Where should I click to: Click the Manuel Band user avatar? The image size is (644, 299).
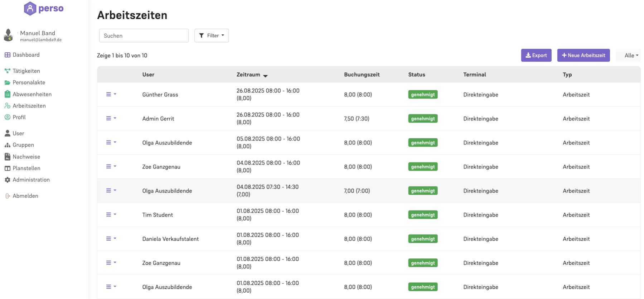[x=8, y=35]
